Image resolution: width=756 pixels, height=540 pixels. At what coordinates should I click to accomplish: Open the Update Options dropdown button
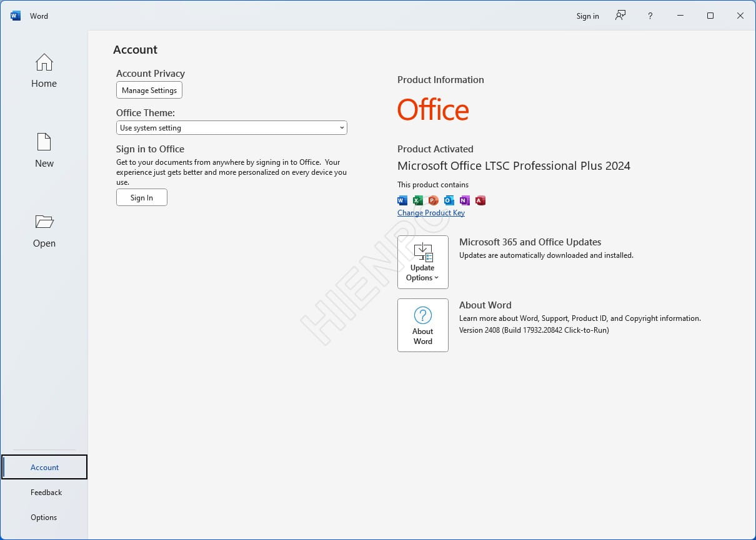pyautogui.click(x=423, y=262)
